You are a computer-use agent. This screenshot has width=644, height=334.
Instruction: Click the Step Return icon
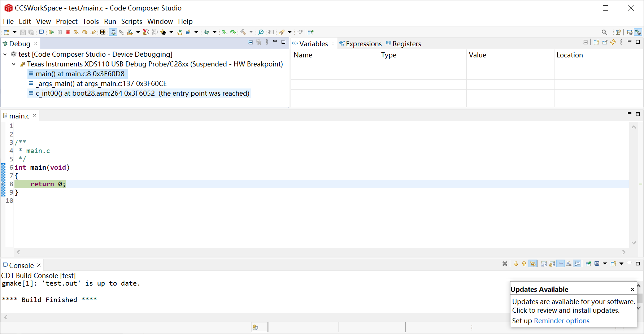click(x=93, y=32)
